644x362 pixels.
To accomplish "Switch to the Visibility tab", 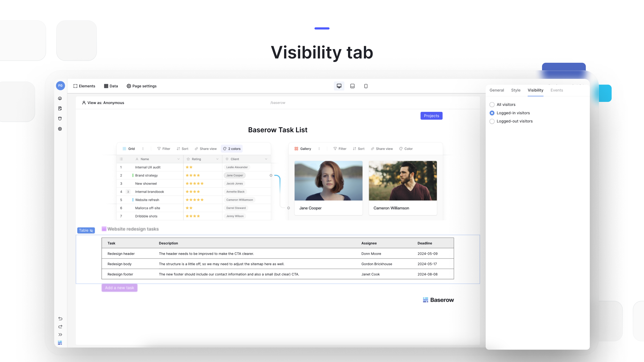I will 536,90.
